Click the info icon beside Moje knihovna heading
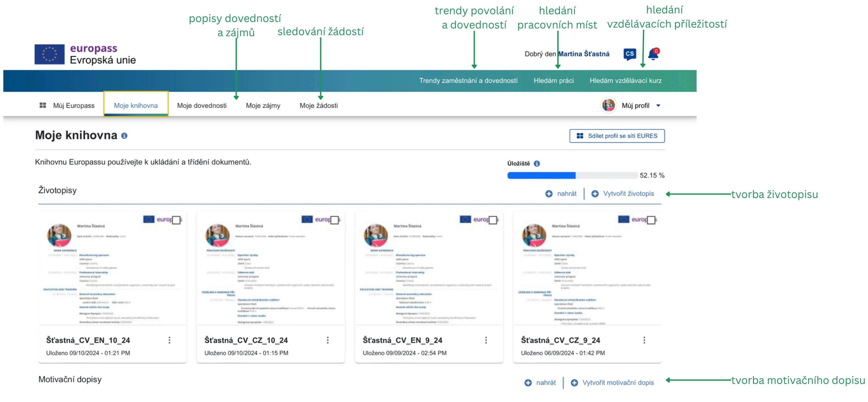The image size is (868, 402). (124, 136)
